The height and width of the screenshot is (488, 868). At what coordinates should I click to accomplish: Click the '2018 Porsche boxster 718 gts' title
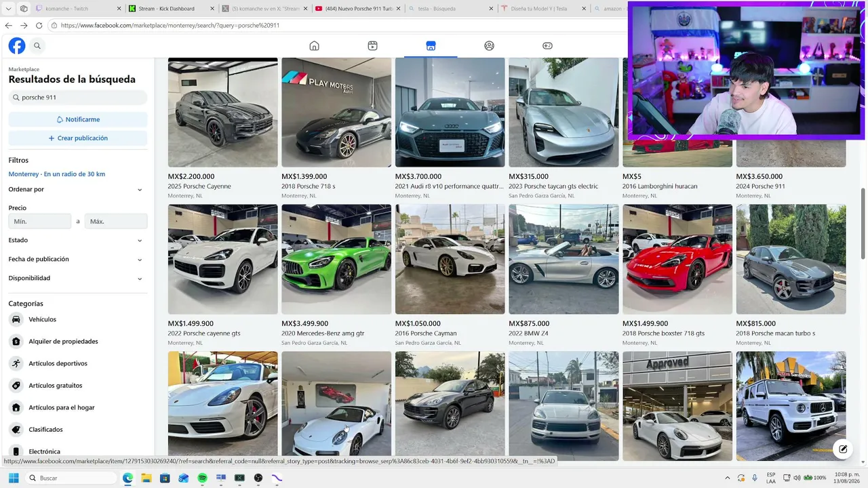click(663, 333)
